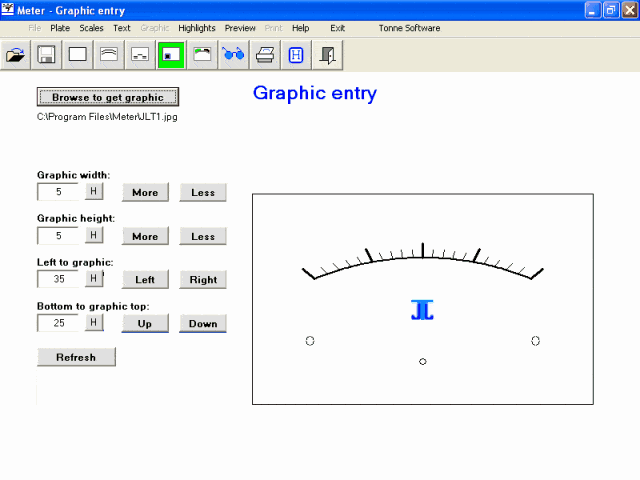Screen dimensions: 640x480
Task: Click the printer toolbar icon
Action: [264, 55]
